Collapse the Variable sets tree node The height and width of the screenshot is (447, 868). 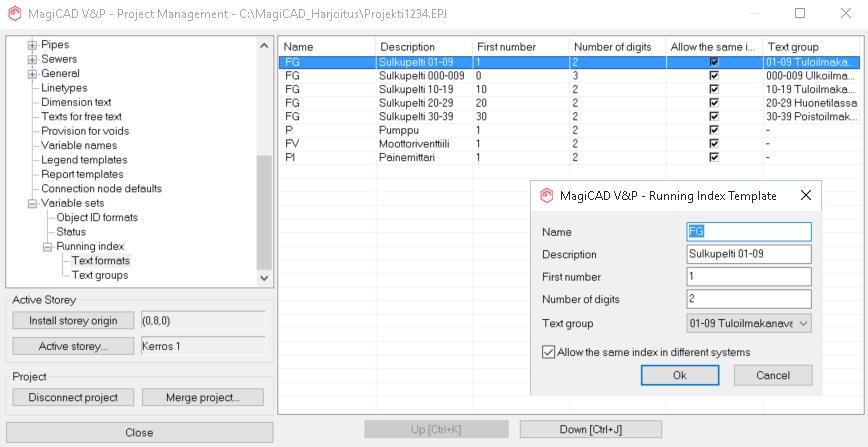pyautogui.click(x=32, y=203)
